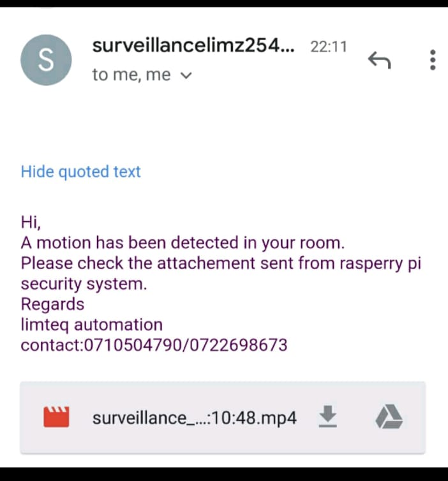Open the surveillance_...:10:48.mp4 file name

pyautogui.click(x=195, y=418)
